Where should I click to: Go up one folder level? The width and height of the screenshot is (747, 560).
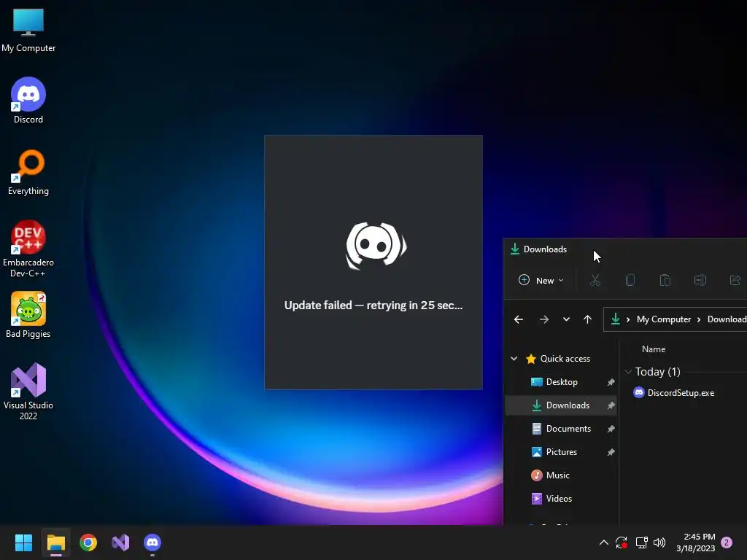[587, 319]
